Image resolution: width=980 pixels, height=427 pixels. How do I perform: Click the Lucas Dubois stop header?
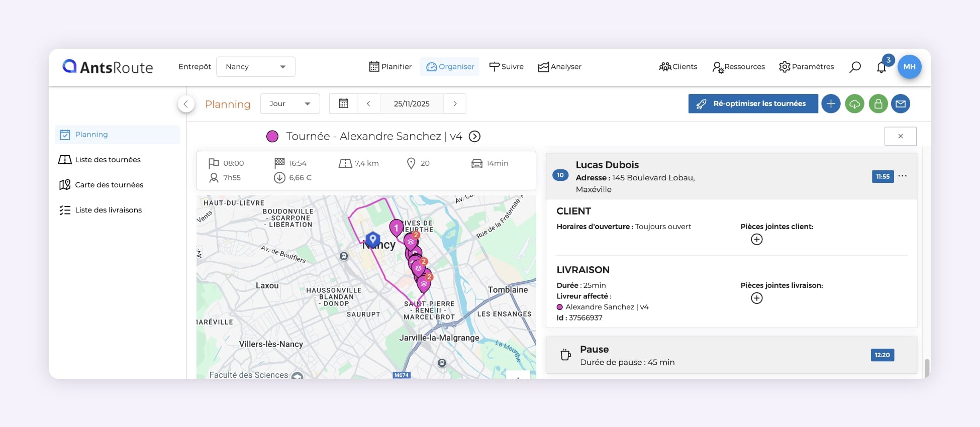tap(731, 176)
